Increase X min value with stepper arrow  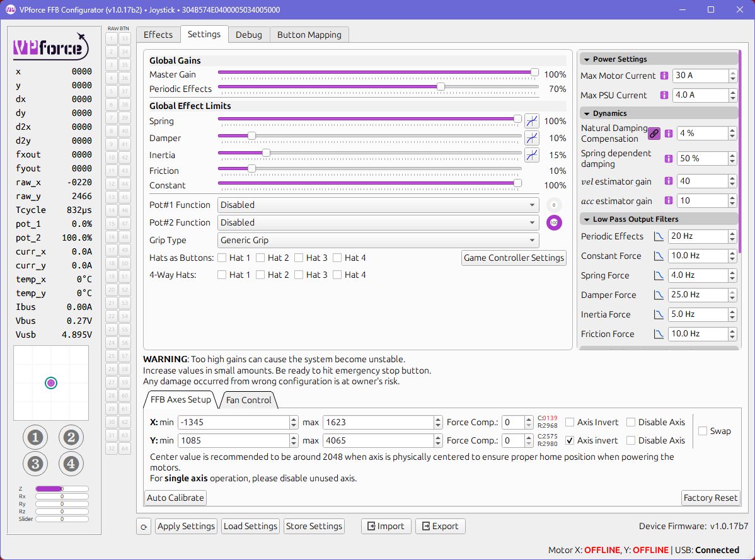[x=294, y=420]
